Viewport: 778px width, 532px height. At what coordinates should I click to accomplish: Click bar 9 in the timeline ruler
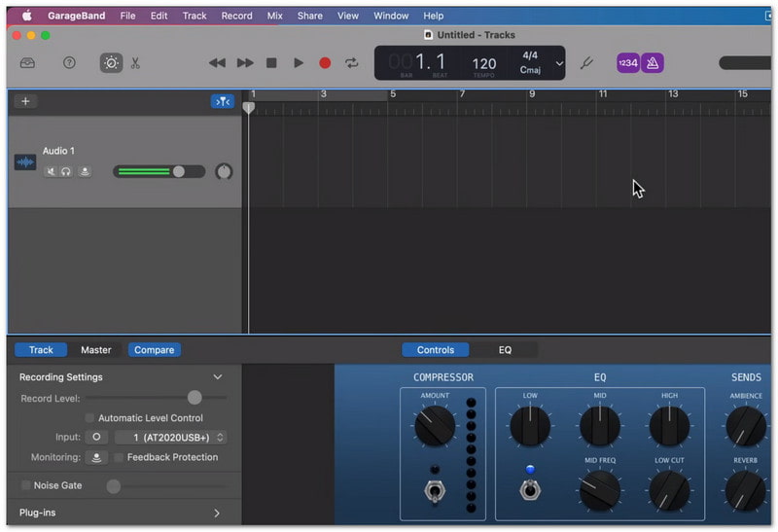[532, 93]
